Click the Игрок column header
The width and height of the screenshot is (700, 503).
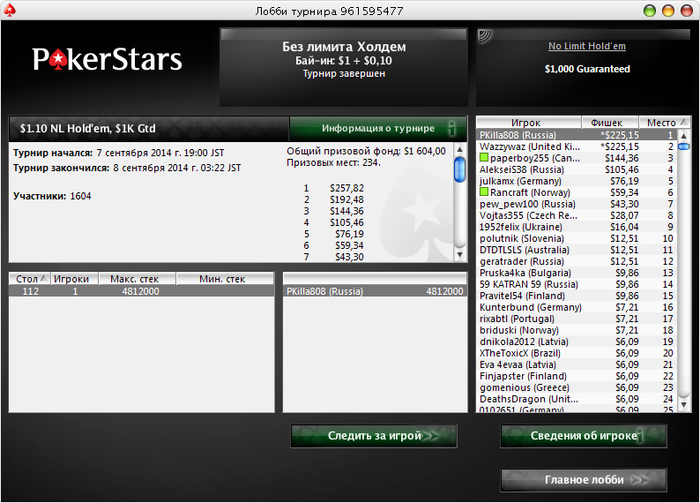(x=529, y=122)
